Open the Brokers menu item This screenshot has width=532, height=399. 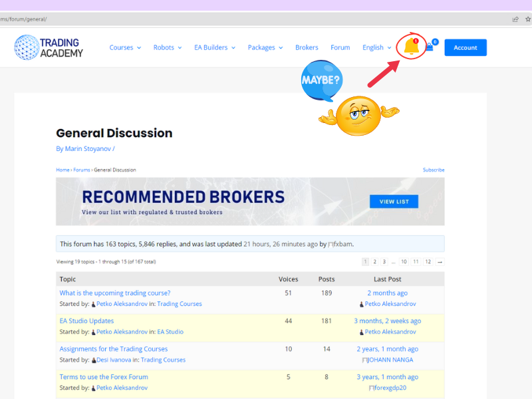(307, 47)
